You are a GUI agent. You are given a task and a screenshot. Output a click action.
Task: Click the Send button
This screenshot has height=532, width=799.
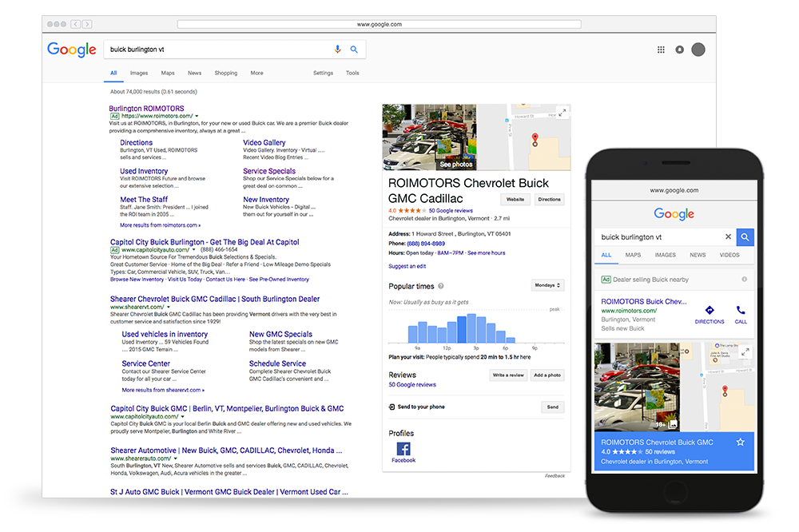point(553,407)
